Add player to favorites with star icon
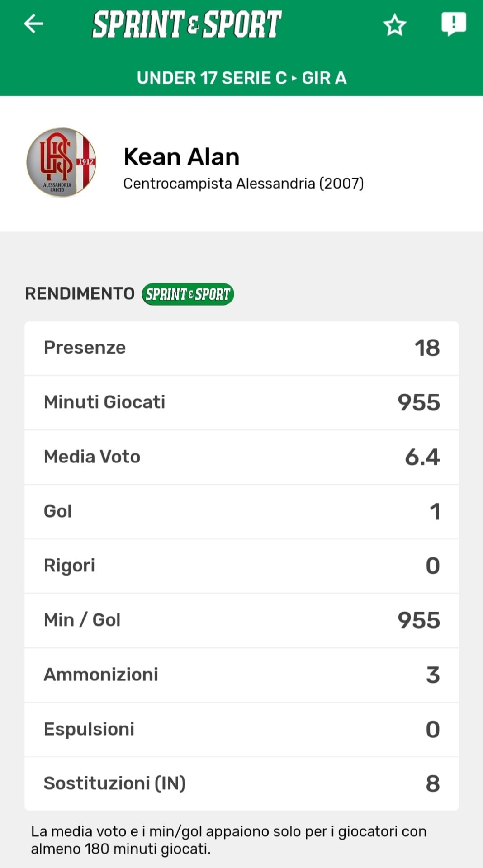Image resolution: width=483 pixels, height=868 pixels. pos(394,25)
